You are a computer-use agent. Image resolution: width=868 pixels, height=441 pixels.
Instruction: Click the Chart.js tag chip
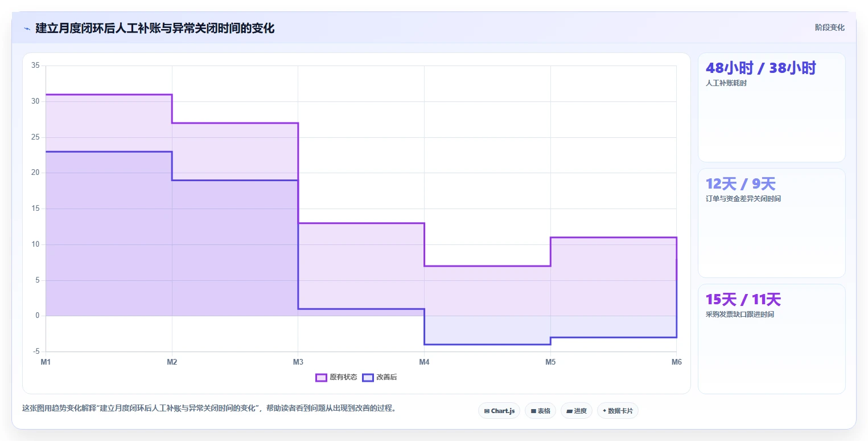pyautogui.click(x=499, y=411)
